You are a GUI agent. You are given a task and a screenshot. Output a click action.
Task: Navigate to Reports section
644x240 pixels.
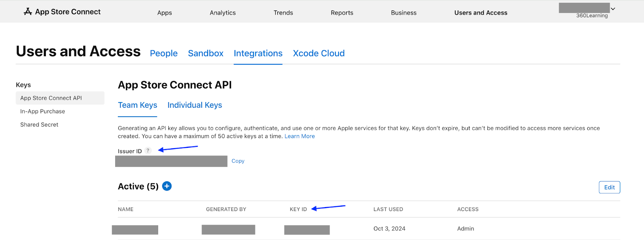pos(342,13)
